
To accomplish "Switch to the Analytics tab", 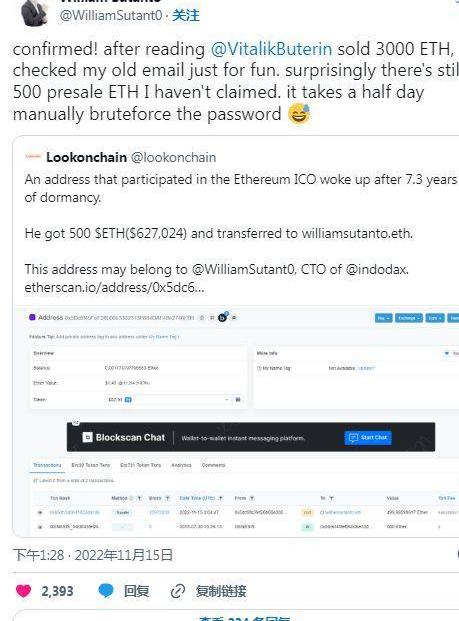I will click(181, 465).
